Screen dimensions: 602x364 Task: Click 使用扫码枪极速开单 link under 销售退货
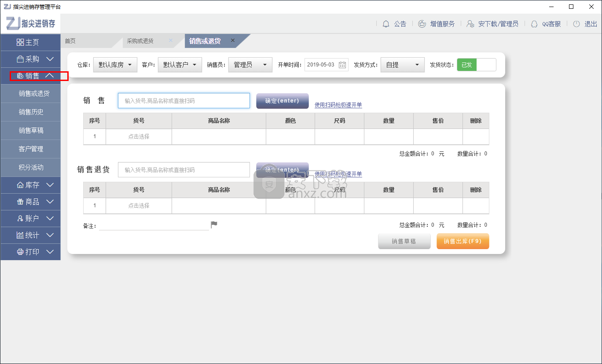(338, 174)
